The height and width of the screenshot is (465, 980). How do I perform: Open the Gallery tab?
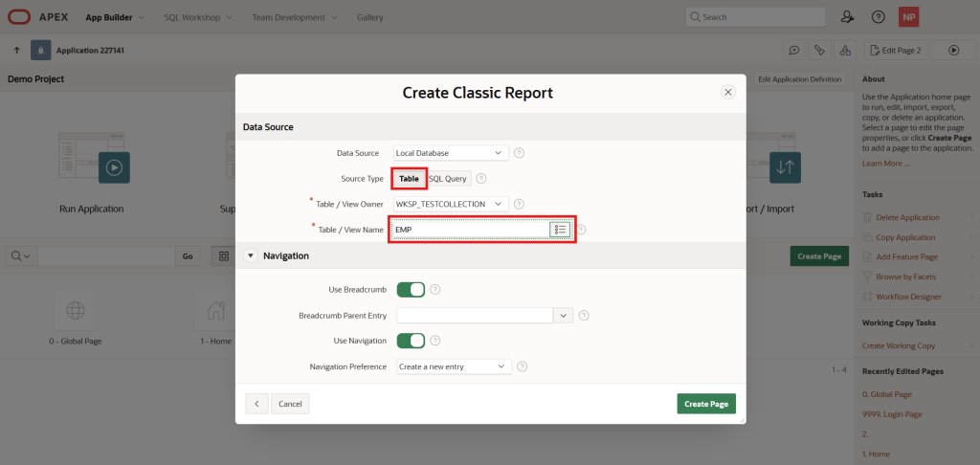[370, 17]
